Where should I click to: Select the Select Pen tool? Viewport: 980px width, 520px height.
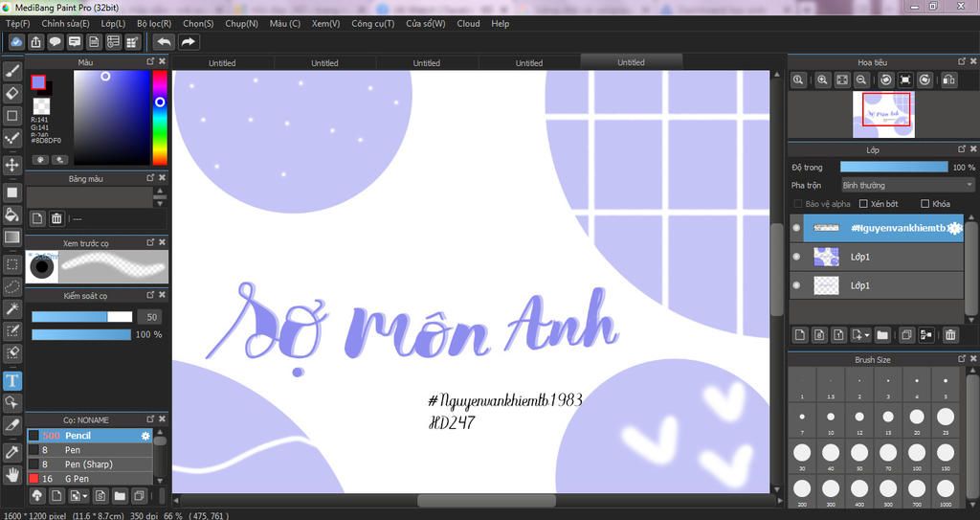[11, 330]
